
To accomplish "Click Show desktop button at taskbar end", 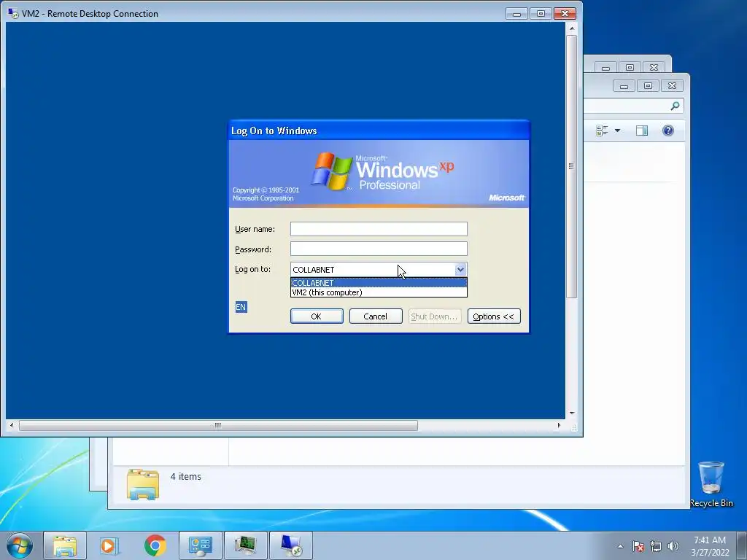I will pyautogui.click(x=742, y=545).
